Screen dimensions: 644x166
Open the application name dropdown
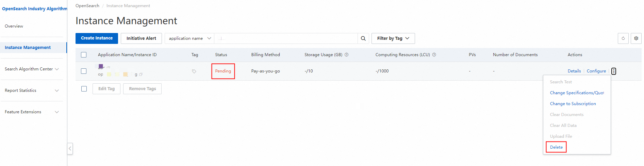(x=189, y=38)
